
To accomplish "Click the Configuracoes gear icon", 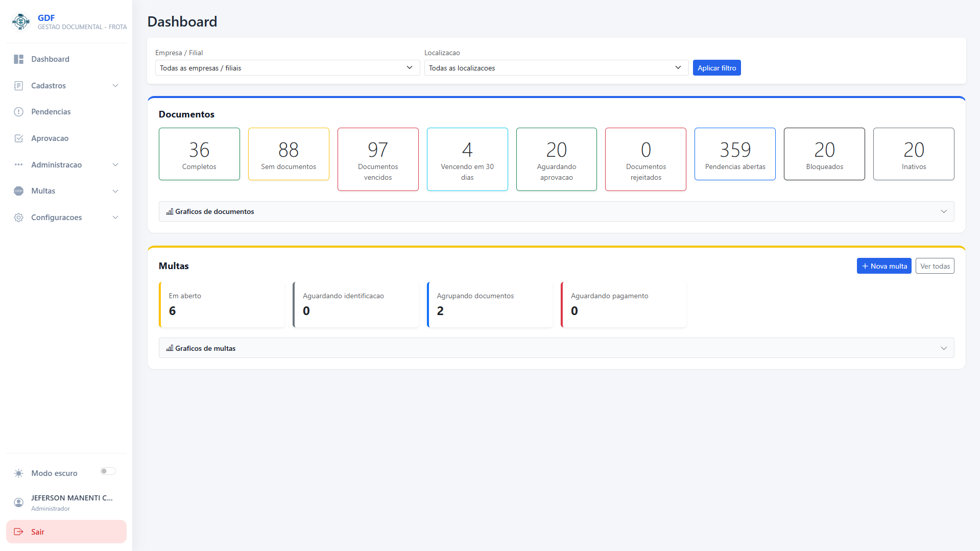I will (19, 218).
